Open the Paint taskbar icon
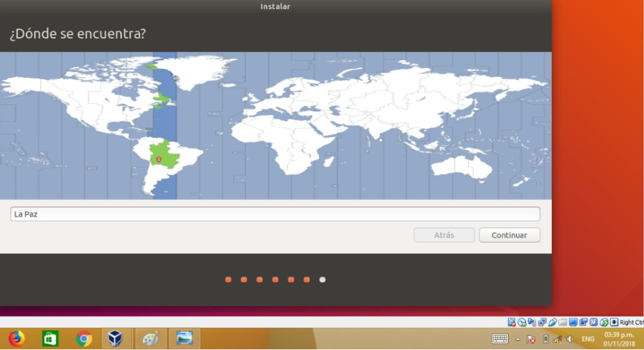Image resolution: width=644 pixels, height=350 pixels. 150,339
